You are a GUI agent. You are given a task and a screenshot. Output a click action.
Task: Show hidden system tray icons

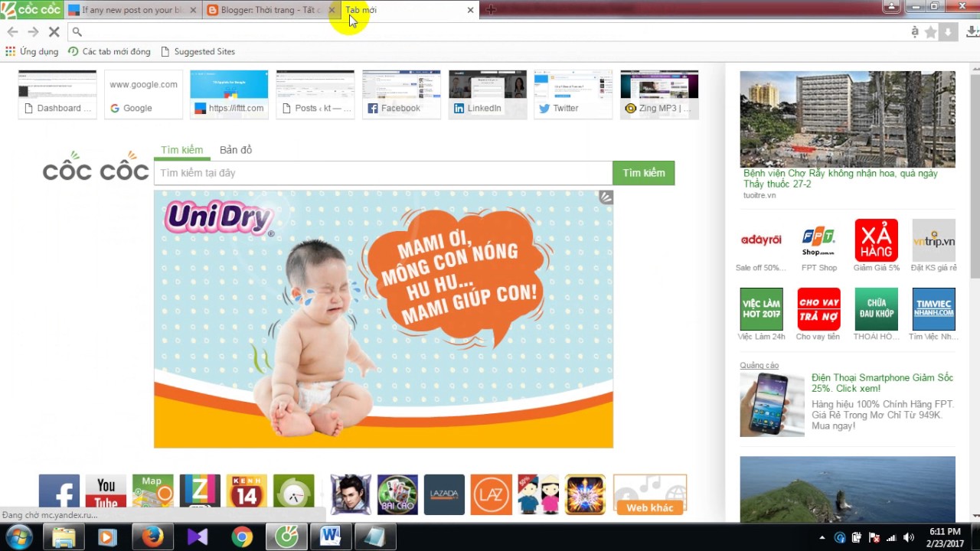822,538
